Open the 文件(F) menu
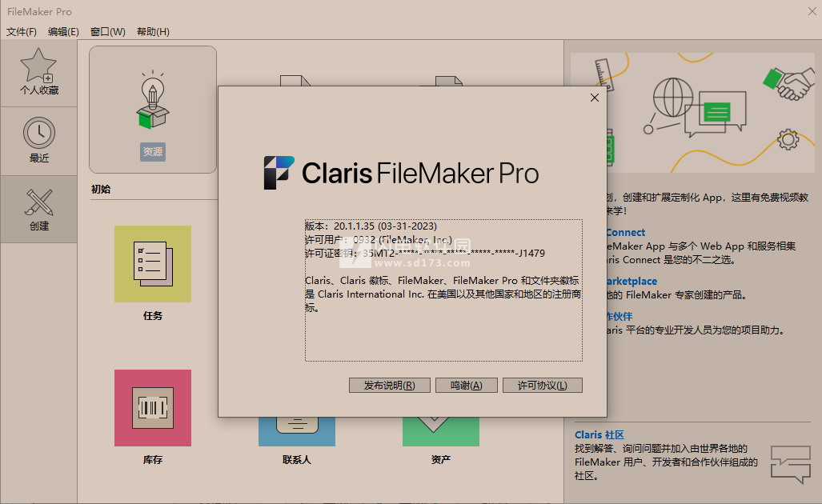Image resolution: width=822 pixels, height=504 pixels. click(x=22, y=32)
